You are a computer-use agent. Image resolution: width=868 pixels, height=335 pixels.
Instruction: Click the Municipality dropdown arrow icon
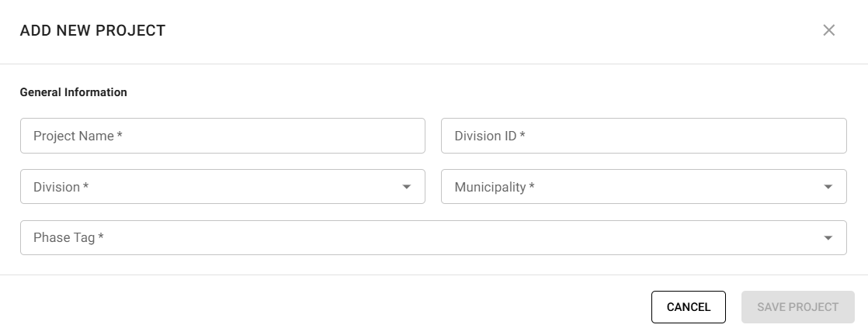point(828,187)
